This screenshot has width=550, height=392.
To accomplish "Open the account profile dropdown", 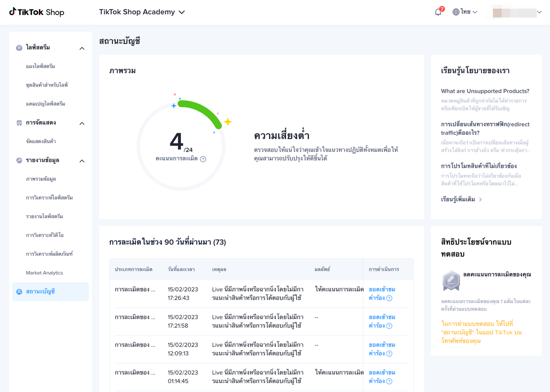I will click(x=517, y=12).
